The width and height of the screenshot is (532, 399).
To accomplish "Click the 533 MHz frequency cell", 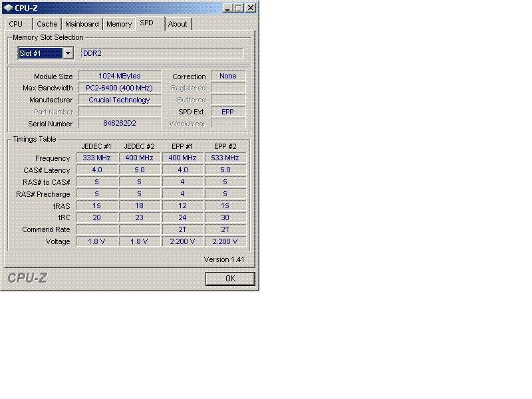I will click(x=225, y=158).
